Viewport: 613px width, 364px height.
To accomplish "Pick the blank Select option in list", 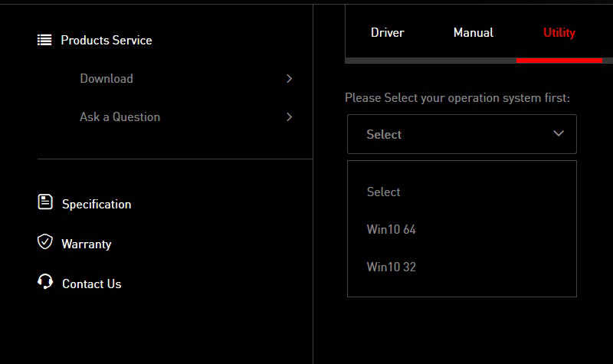I will [383, 192].
